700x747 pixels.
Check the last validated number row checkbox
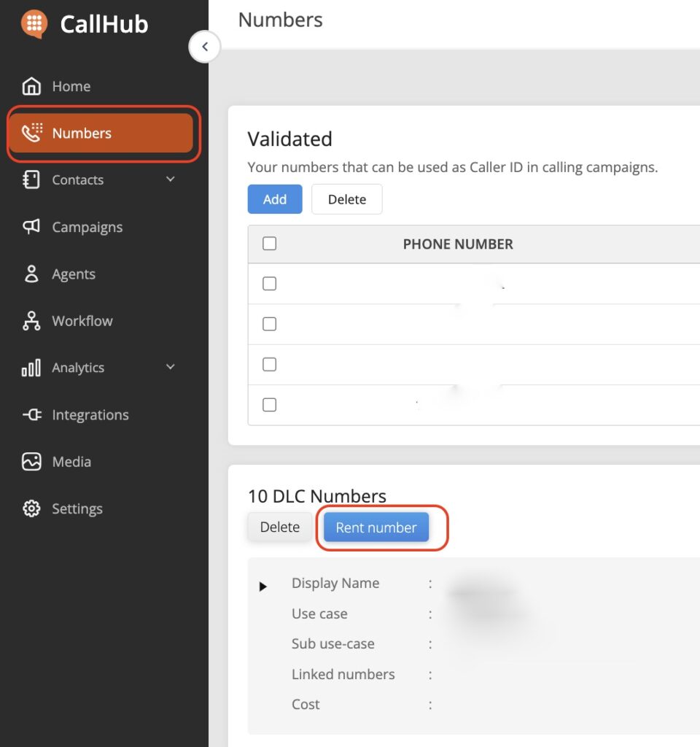click(x=269, y=405)
